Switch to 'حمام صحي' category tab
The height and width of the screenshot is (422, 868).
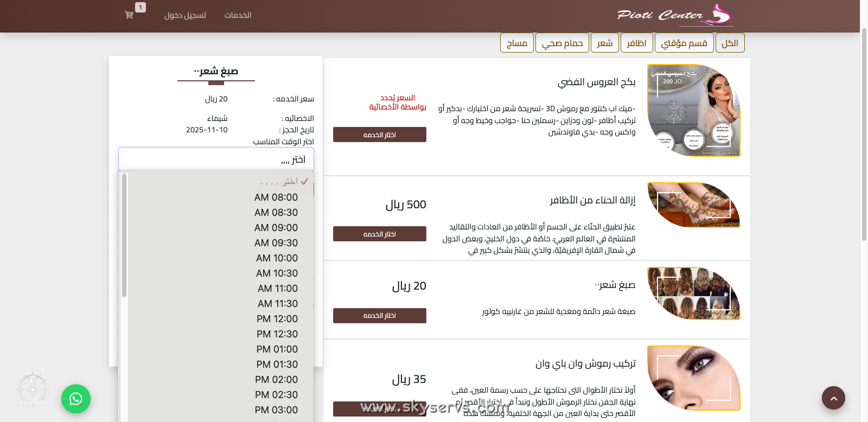click(x=562, y=43)
